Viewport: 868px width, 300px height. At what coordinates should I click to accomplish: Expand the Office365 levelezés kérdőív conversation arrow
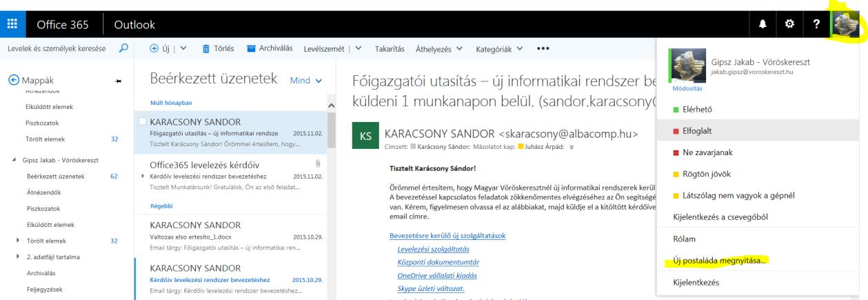(x=143, y=177)
